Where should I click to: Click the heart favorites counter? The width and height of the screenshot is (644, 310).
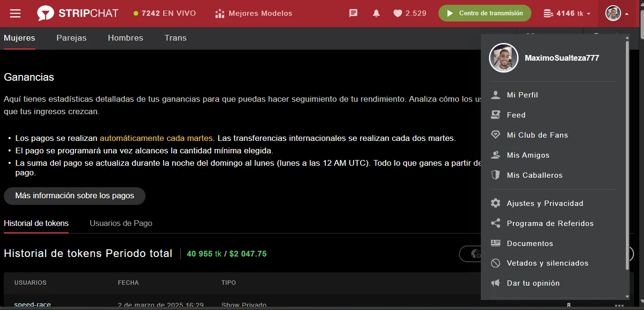409,13
